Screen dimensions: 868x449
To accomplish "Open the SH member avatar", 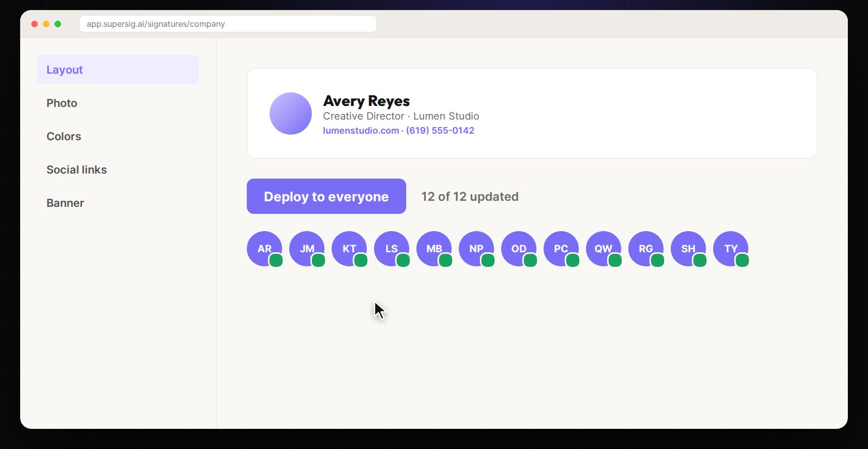I will pyautogui.click(x=688, y=249).
